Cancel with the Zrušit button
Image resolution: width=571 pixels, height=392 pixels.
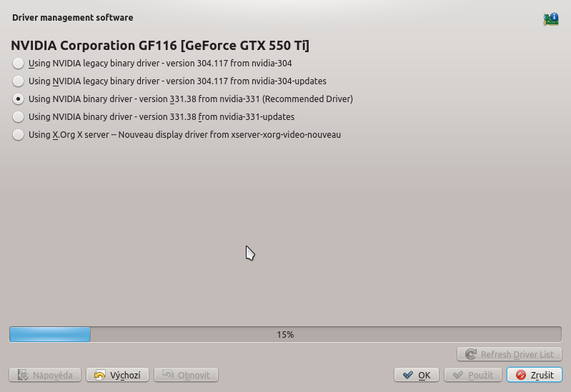pos(535,375)
